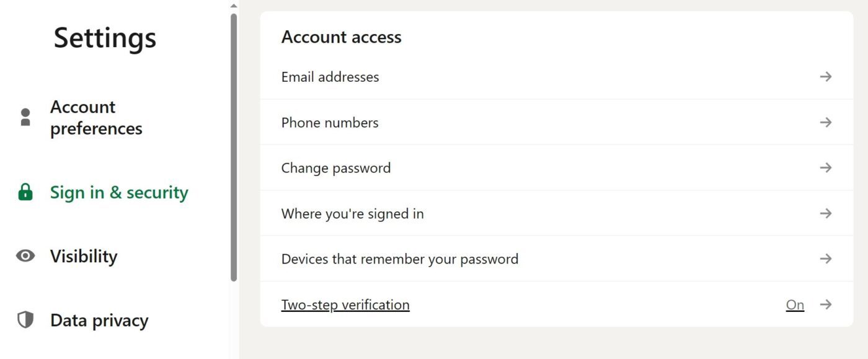Click the Two-step verification On status
The image size is (868, 359).
[x=795, y=304]
